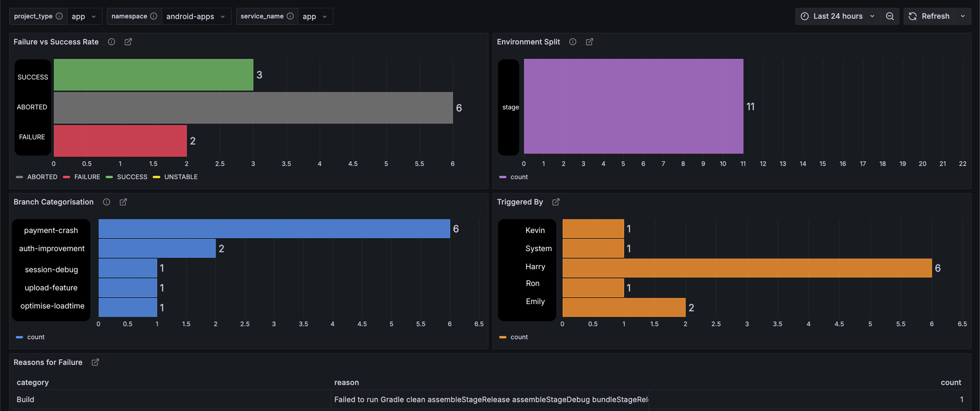This screenshot has height=411, width=980.
Task: Click info icon beside namespace filter
Action: [x=154, y=16]
